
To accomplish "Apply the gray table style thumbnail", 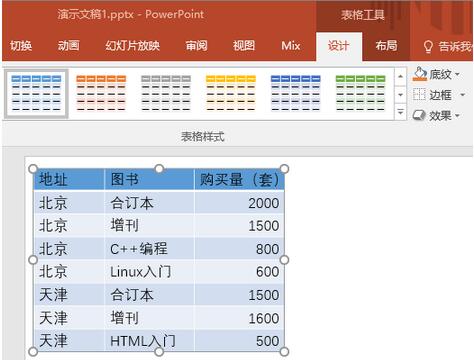I will (x=166, y=93).
